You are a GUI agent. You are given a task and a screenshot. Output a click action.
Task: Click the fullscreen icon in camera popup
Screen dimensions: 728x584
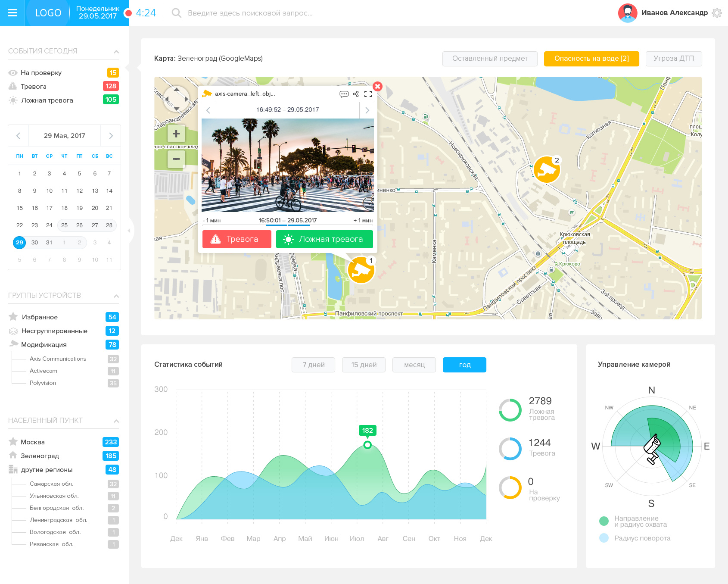coord(368,94)
